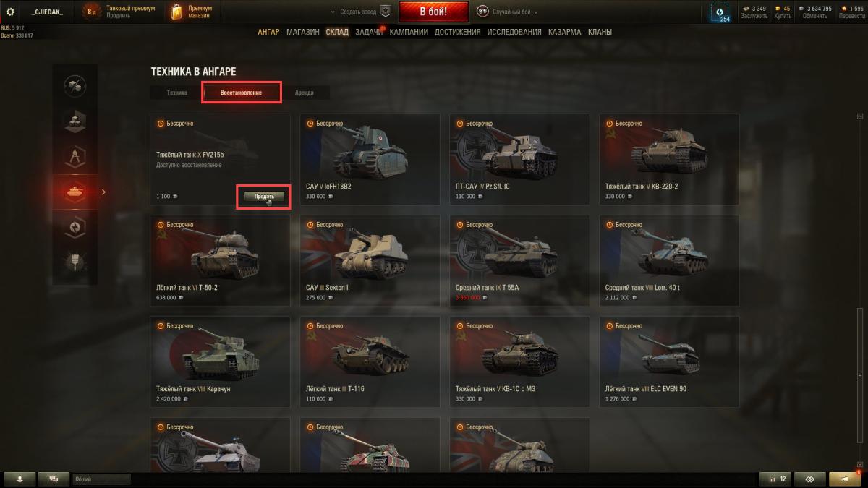Open the notifications megaphone icon in bottom bar
The width and height of the screenshot is (868, 488).
(x=845, y=479)
